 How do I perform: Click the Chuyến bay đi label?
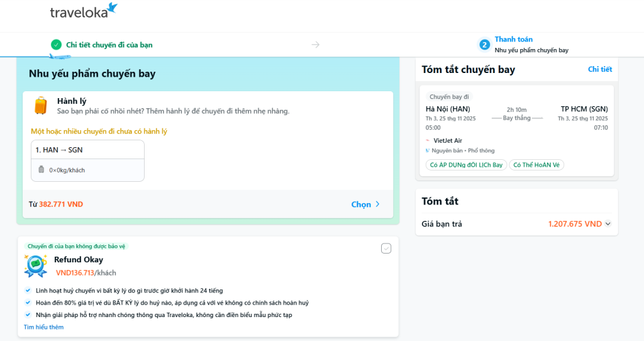click(449, 97)
